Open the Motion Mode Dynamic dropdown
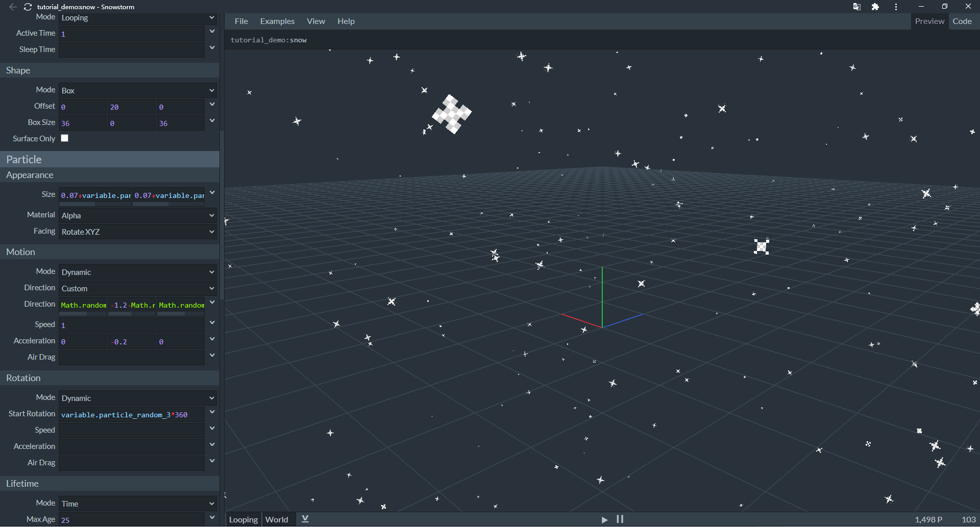980x527 pixels. [x=138, y=272]
